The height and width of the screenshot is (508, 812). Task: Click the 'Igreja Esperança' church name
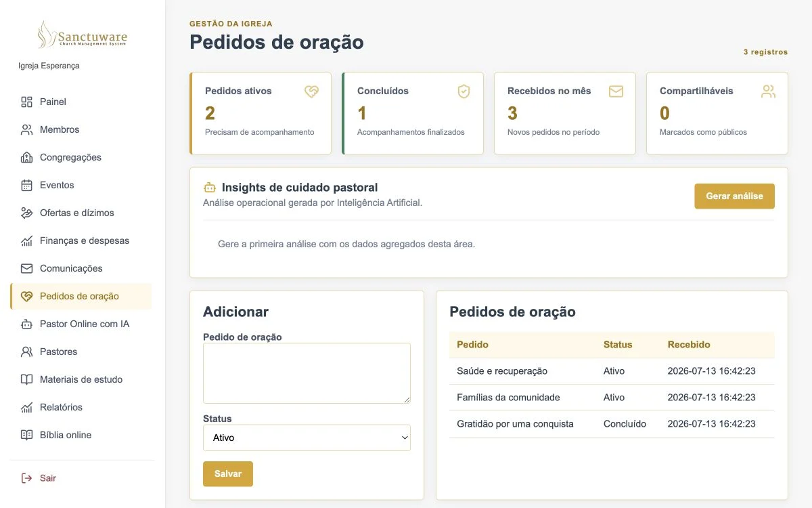pyautogui.click(x=49, y=66)
